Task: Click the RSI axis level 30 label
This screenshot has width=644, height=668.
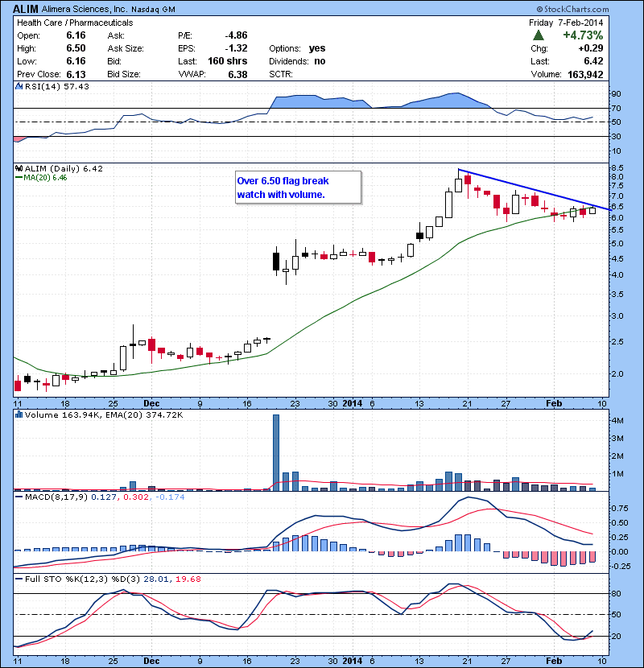Action: (x=617, y=136)
